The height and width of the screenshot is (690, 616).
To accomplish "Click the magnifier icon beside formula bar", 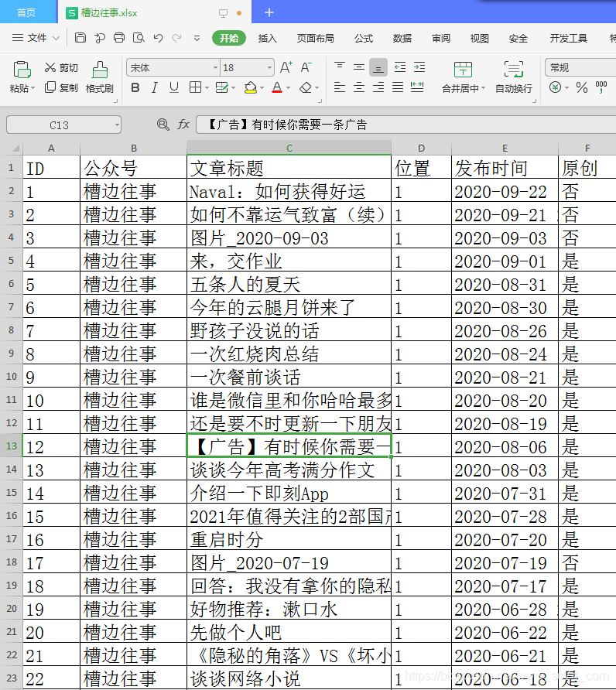I will pyautogui.click(x=163, y=125).
